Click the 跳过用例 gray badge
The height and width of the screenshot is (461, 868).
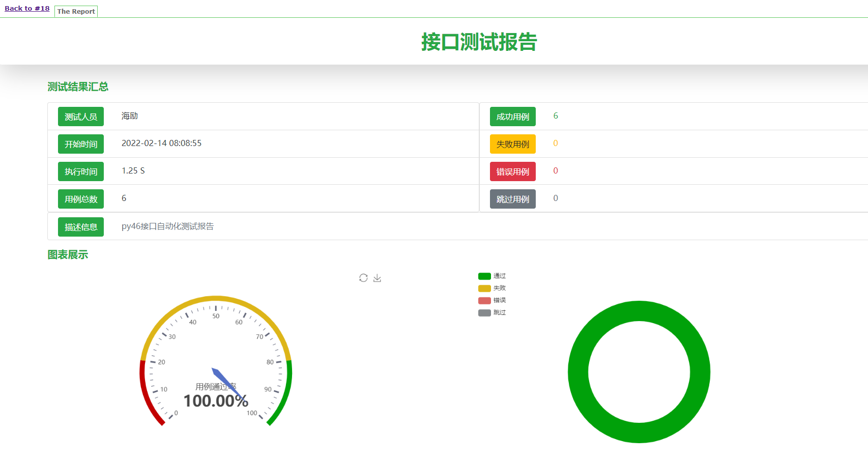[512, 199]
